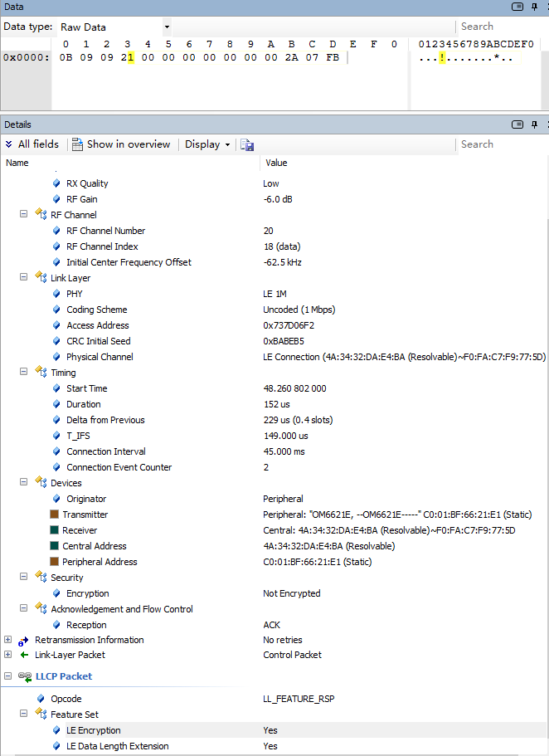Click Show in overview button
Screen dimensions: 549x756
tap(121, 144)
